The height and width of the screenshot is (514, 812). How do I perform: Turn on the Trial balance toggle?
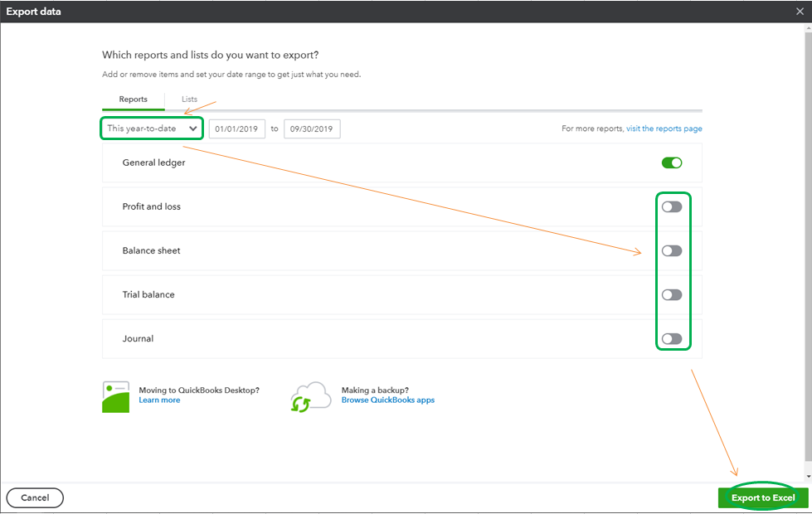pos(672,295)
